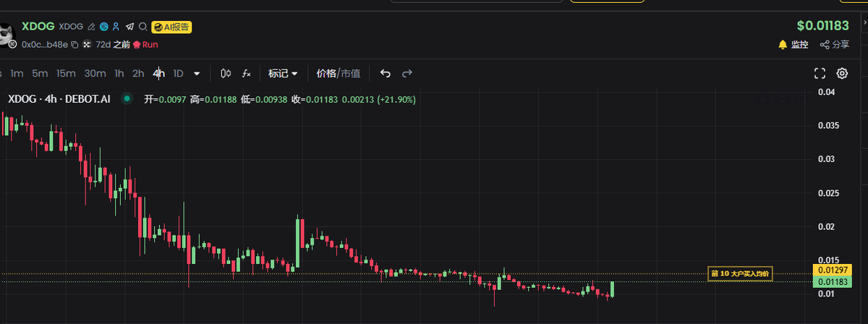Click the 前 10 大户买入均价 label
The width and height of the screenshot is (868, 324).
coord(740,273)
